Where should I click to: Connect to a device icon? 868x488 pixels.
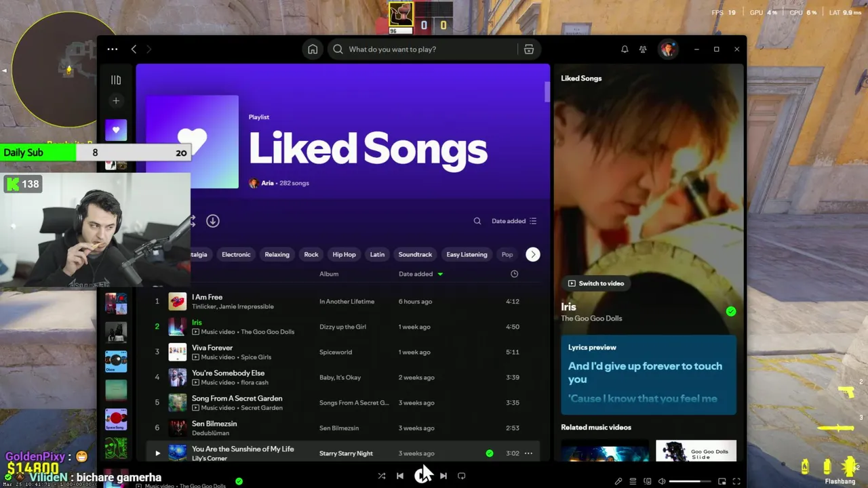pos(648,482)
